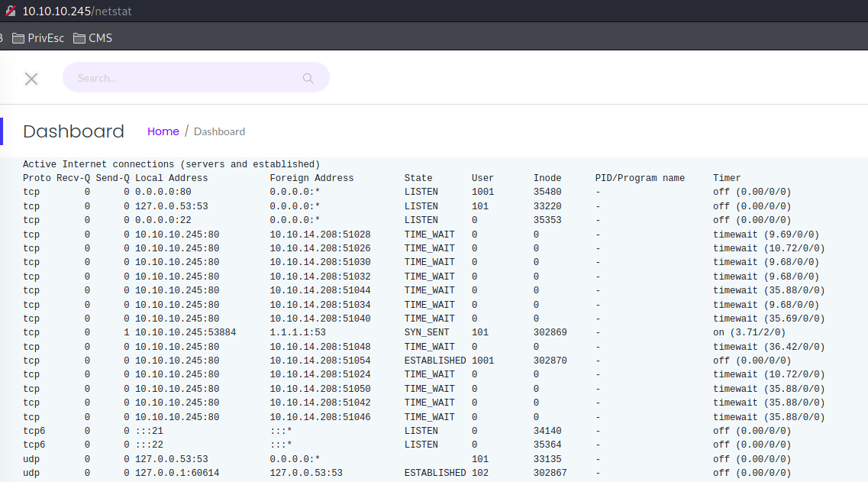This screenshot has width=868, height=482.
Task: Click the netstat path segment in the URL
Action: tap(113, 11)
